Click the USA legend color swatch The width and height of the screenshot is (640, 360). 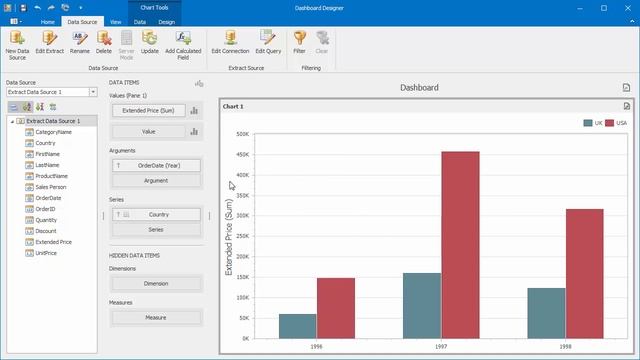[x=609, y=123]
